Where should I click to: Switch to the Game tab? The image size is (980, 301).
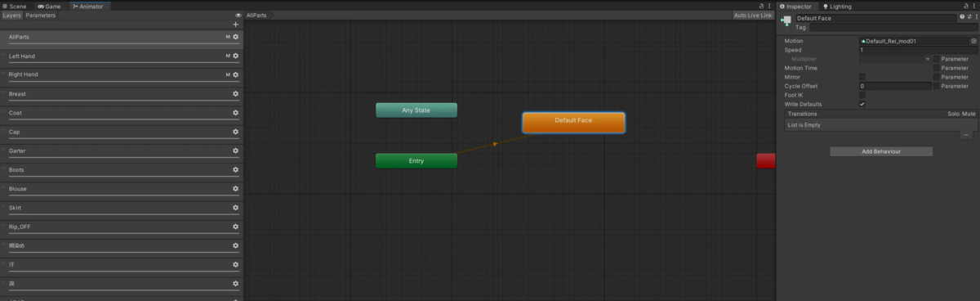click(x=49, y=6)
